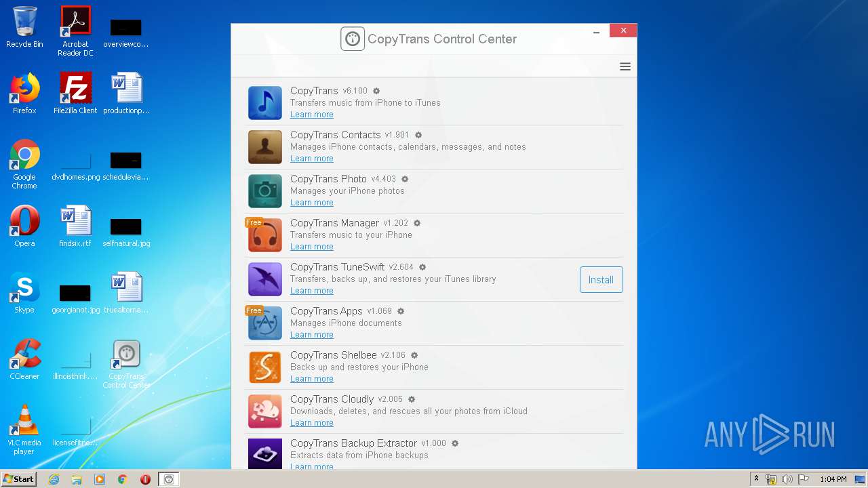Open Internet Explorer from the taskbar
The width and height of the screenshot is (868, 488).
tap(54, 479)
